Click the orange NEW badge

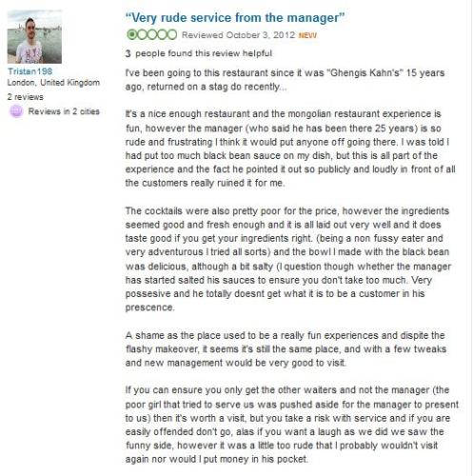[307, 35]
